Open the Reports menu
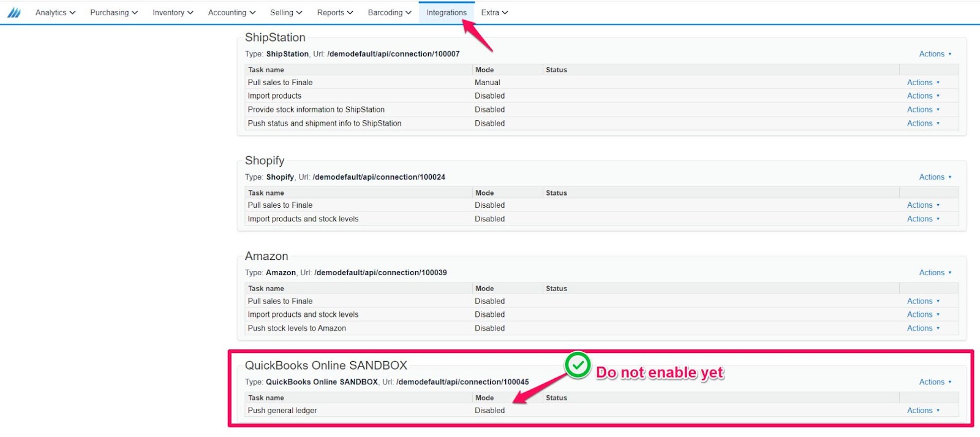The height and width of the screenshot is (437, 980). coord(335,12)
